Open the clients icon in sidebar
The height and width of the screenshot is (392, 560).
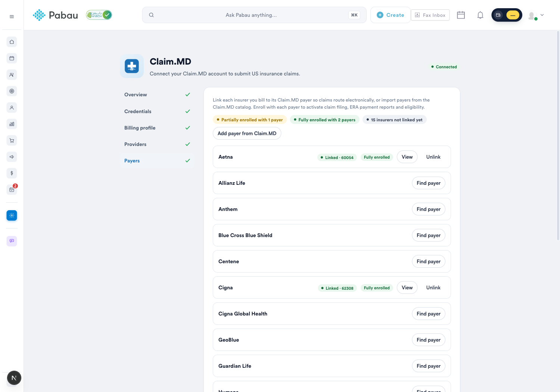pyautogui.click(x=12, y=75)
